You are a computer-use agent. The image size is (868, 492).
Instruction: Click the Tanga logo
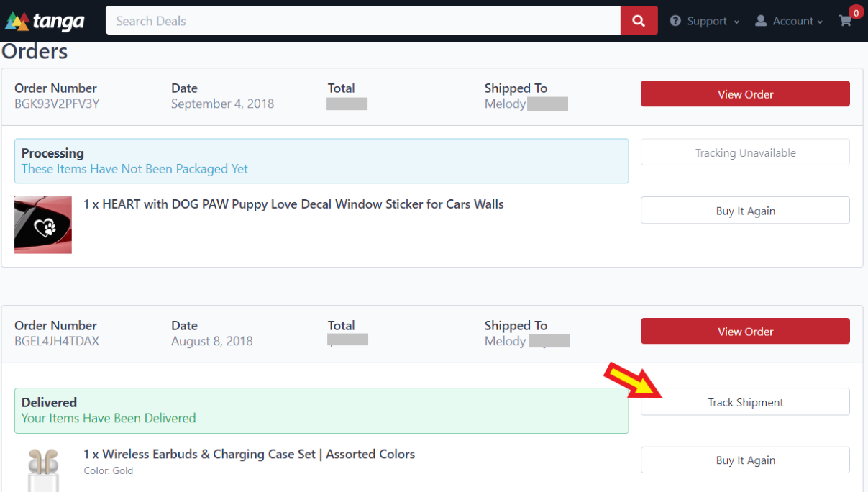pos(45,22)
